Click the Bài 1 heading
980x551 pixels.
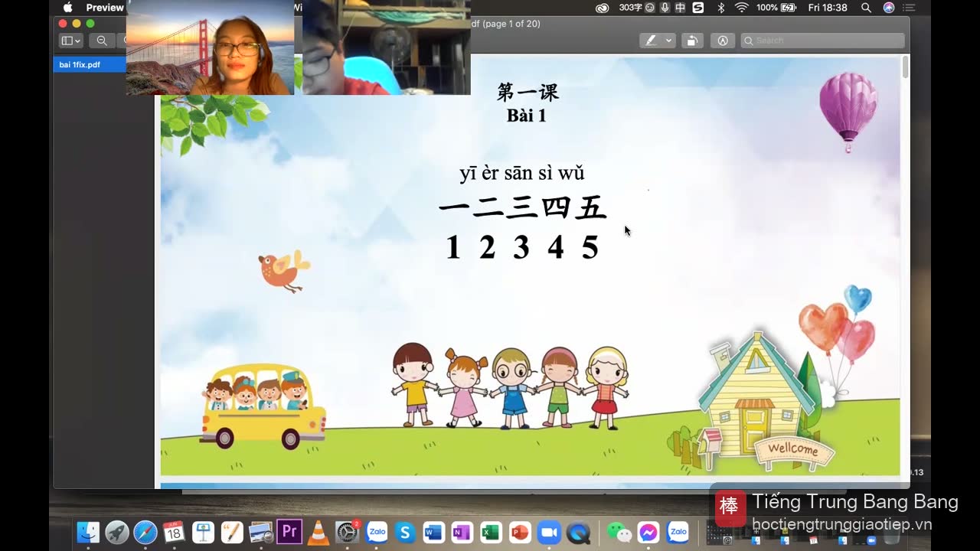click(x=527, y=116)
